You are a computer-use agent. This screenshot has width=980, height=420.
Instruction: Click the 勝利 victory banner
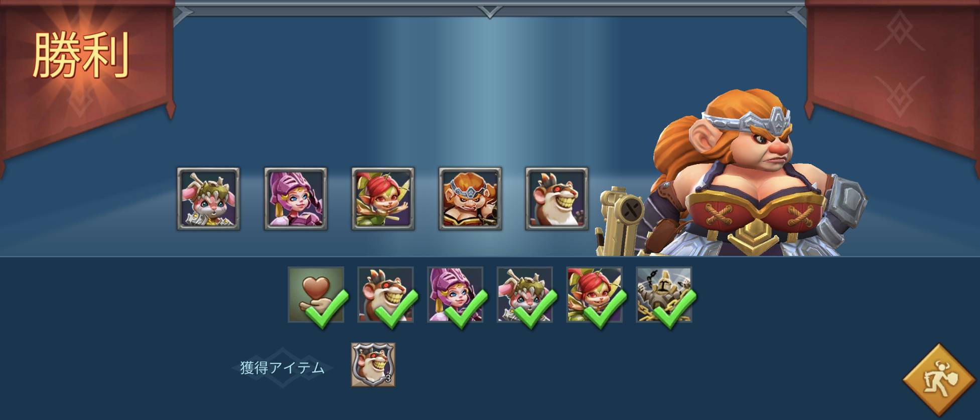[x=80, y=55]
